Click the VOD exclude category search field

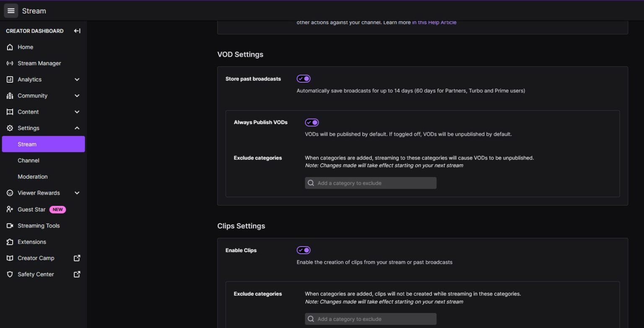tap(370, 183)
